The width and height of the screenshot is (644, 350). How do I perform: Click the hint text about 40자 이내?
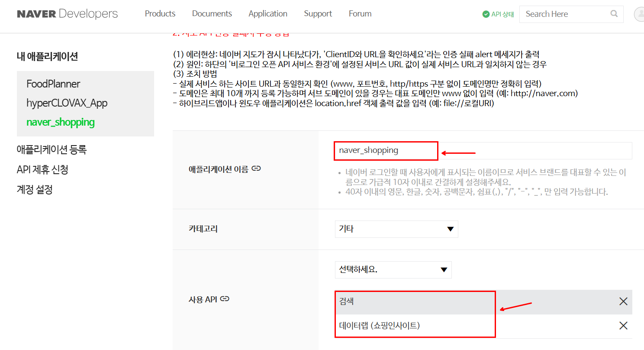477,192
